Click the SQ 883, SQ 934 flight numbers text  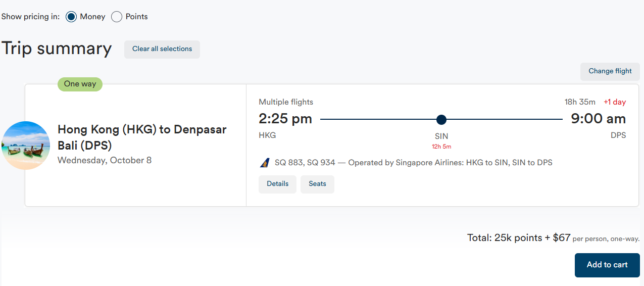[305, 163]
